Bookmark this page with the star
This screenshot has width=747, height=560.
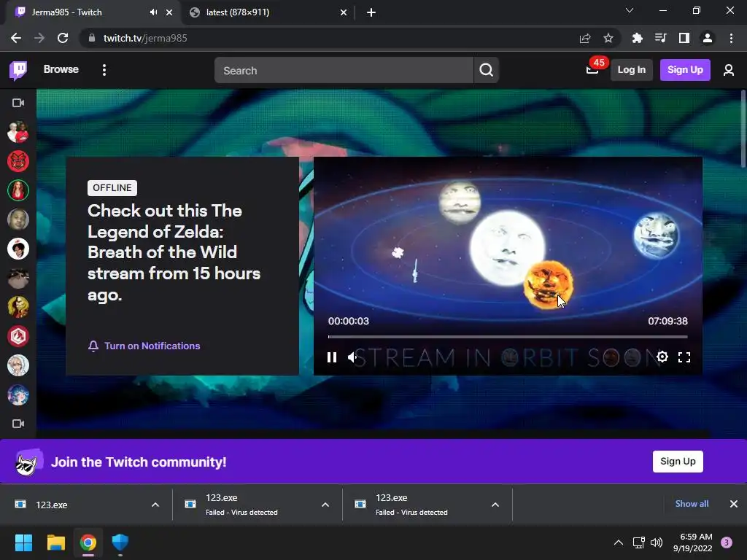[x=608, y=38]
